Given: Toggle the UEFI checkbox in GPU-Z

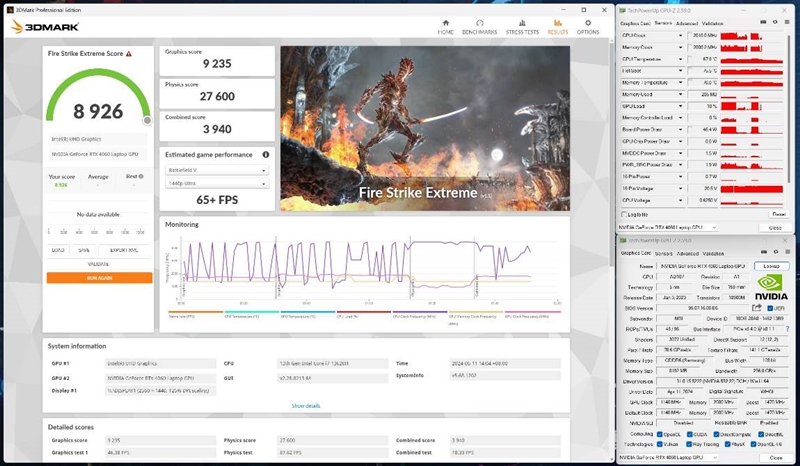Looking at the screenshot, I should pos(770,308).
